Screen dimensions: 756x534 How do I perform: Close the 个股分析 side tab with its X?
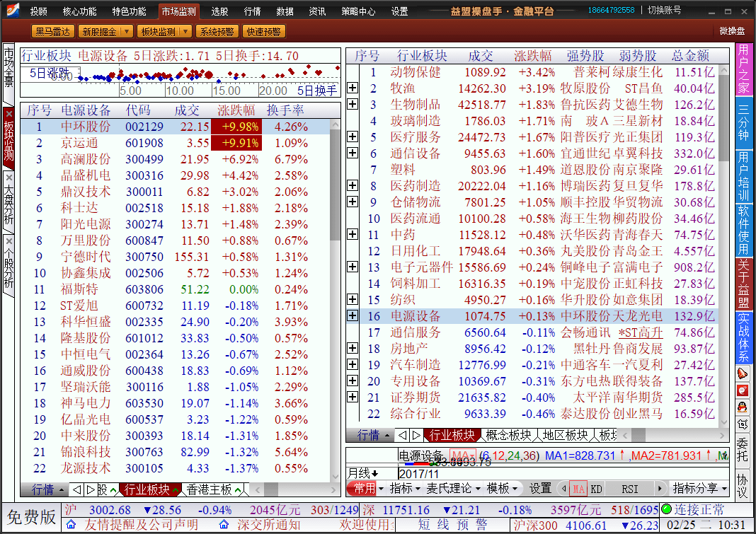coord(8,241)
